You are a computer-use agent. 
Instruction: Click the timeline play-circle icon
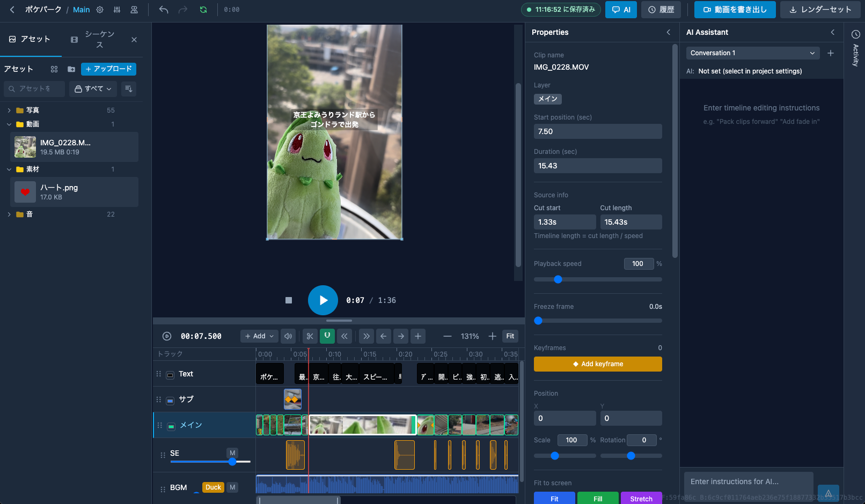pyautogui.click(x=167, y=336)
